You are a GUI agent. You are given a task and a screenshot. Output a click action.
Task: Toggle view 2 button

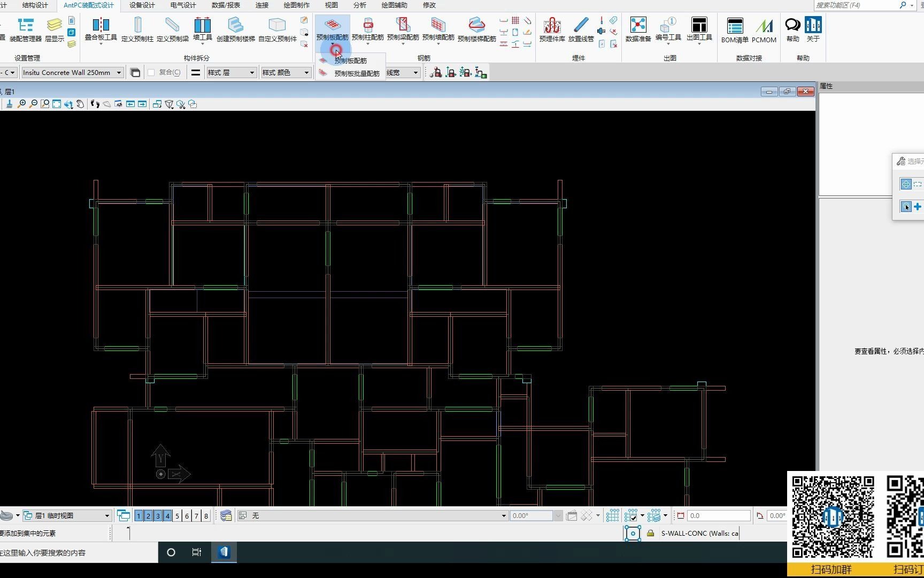[x=148, y=515]
